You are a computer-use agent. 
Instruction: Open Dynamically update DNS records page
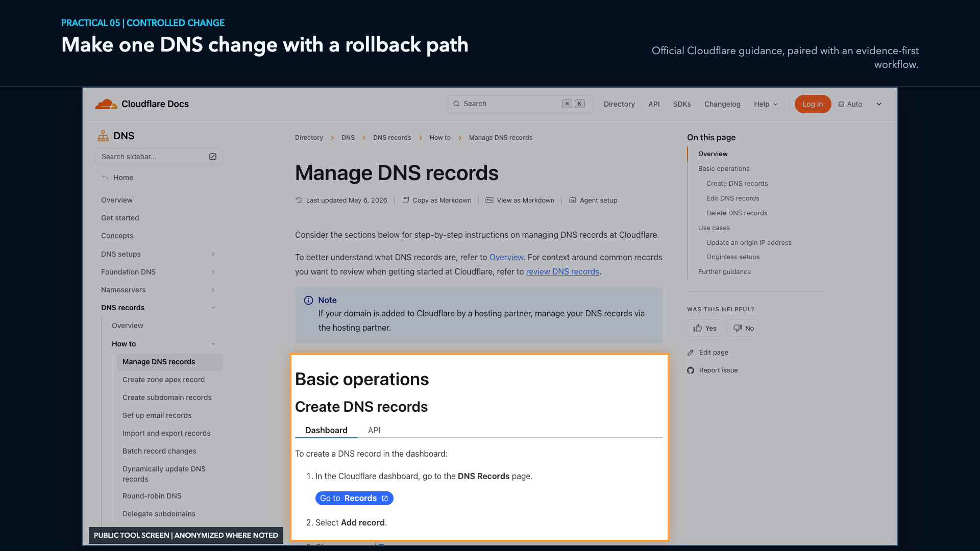[164, 474]
